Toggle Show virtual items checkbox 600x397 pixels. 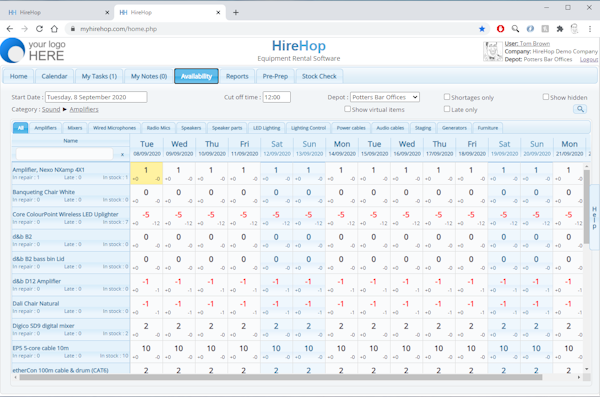click(x=347, y=109)
